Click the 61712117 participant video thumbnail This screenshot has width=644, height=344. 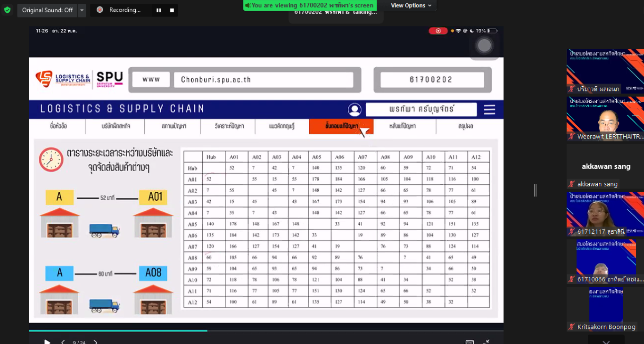click(605, 213)
